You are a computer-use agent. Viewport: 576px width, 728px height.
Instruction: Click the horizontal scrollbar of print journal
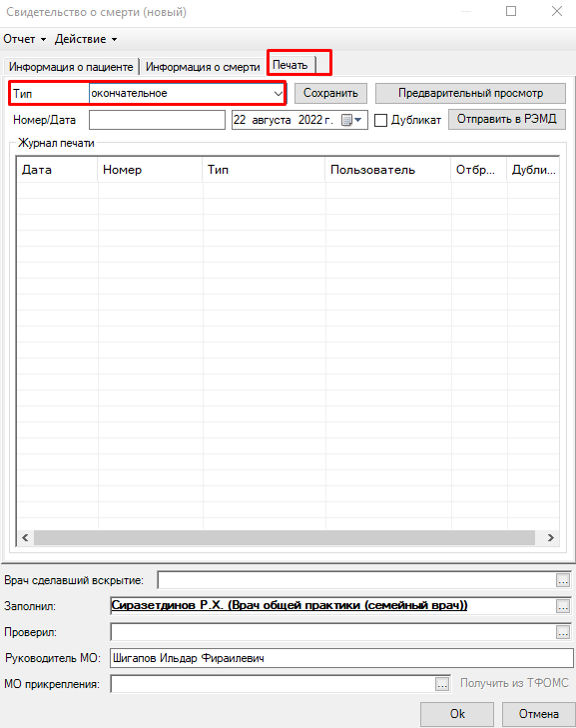click(285, 537)
